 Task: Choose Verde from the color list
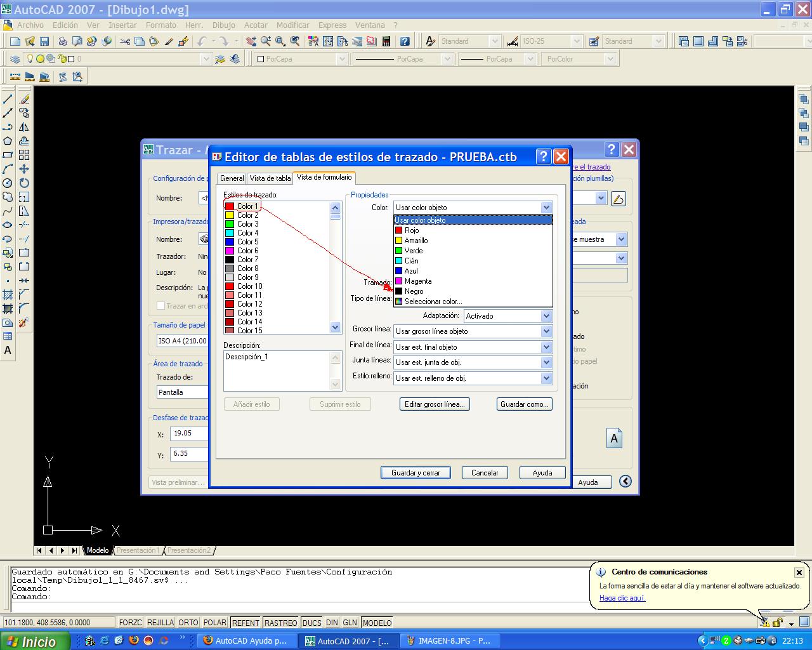click(473, 251)
